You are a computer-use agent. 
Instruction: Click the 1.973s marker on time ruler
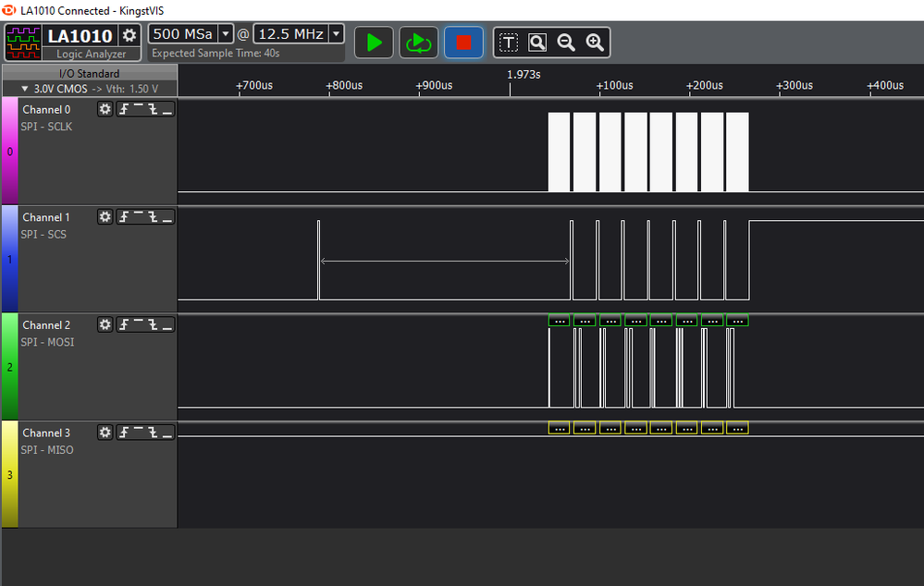(524, 75)
